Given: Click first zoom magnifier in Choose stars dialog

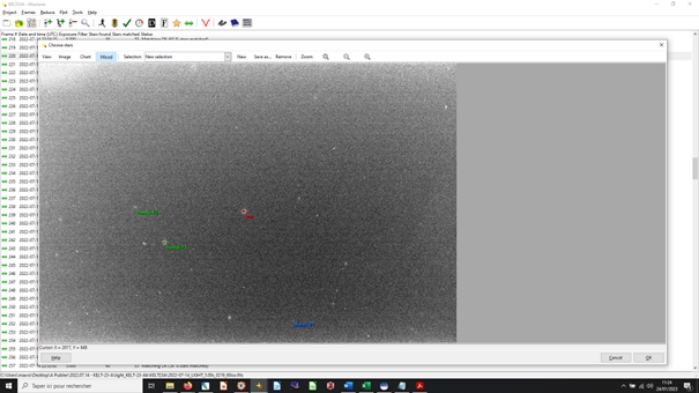Looking at the screenshot, I should point(326,57).
